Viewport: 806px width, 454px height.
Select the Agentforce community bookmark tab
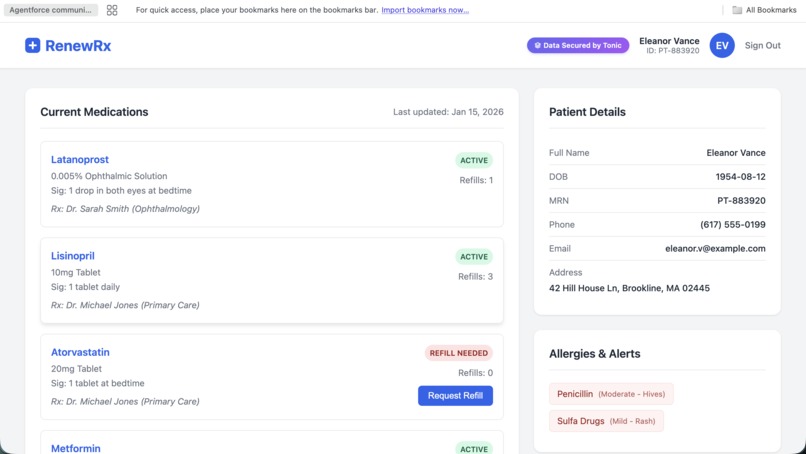51,10
